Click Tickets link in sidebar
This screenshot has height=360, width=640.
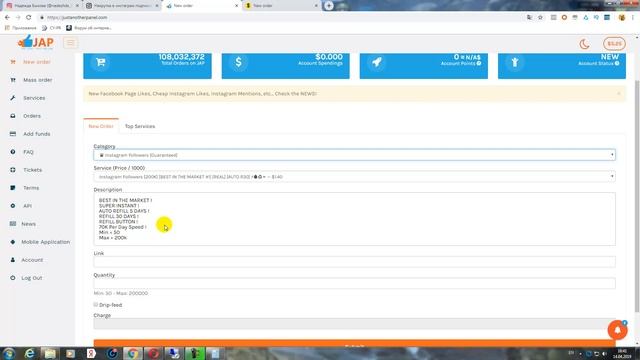tap(33, 170)
